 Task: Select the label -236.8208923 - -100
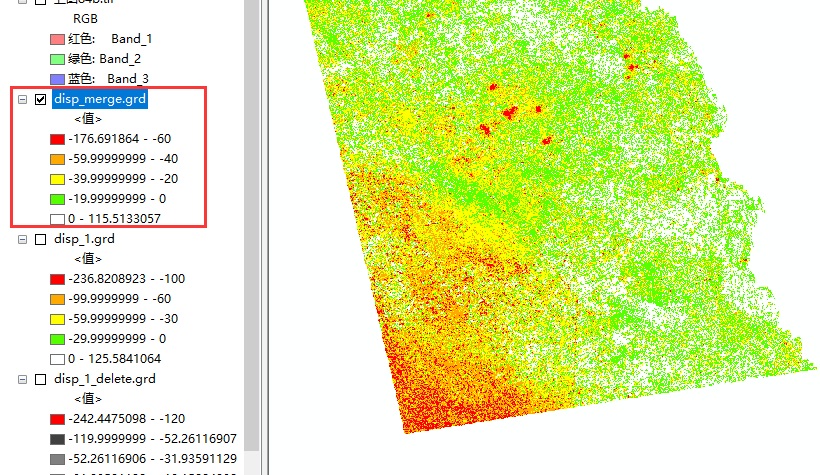(127, 278)
